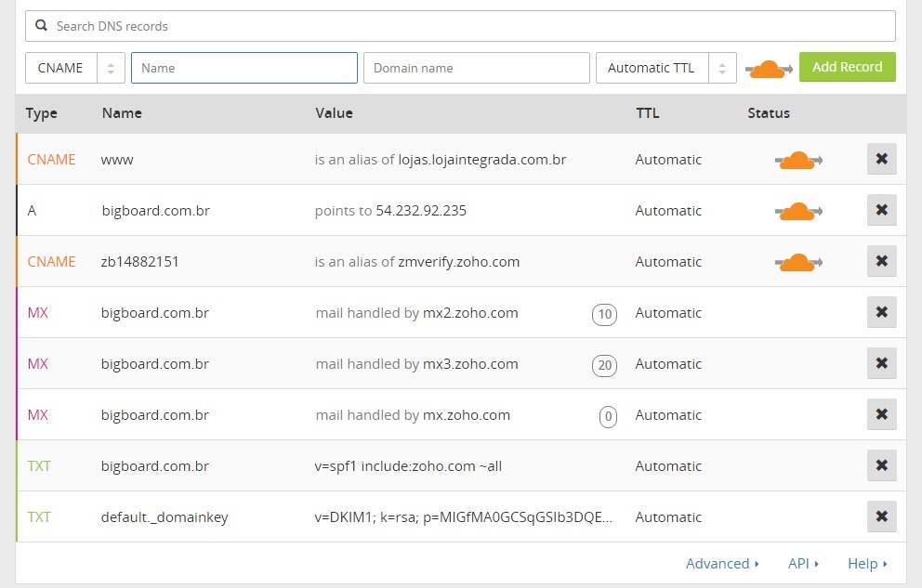
Task: Delete the zb14882151 CNAME record
Action: 881,262
